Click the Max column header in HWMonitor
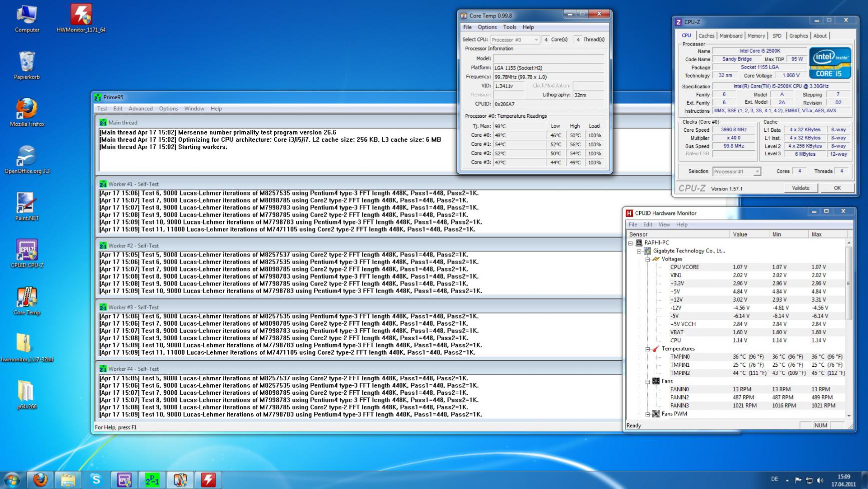868x489 pixels. 828,234
